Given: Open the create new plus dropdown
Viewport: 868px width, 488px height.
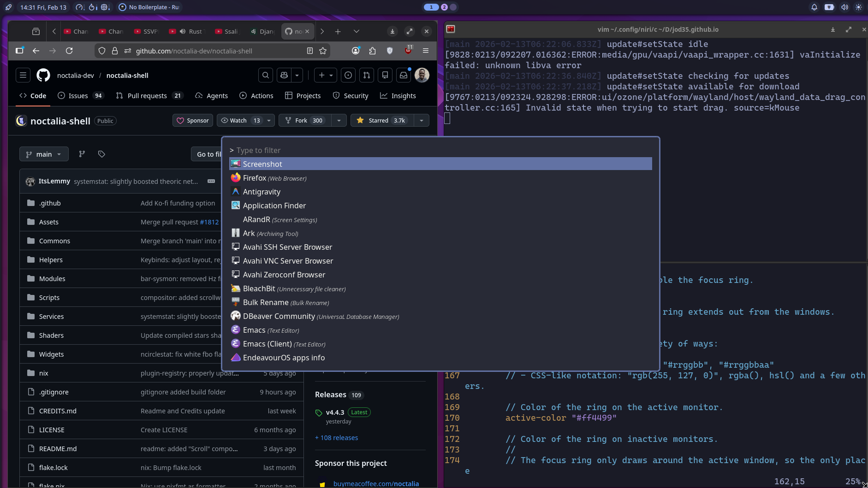Looking at the screenshot, I should click(x=325, y=75).
